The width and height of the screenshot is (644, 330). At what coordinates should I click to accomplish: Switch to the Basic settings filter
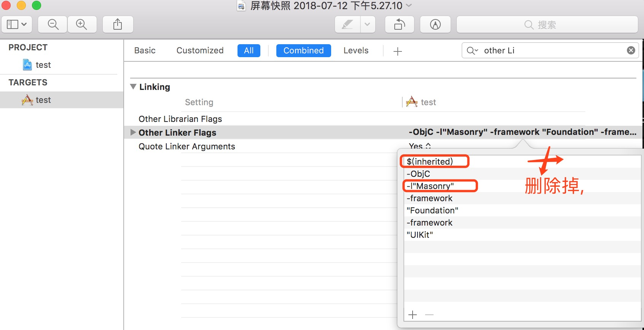coord(145,50)
